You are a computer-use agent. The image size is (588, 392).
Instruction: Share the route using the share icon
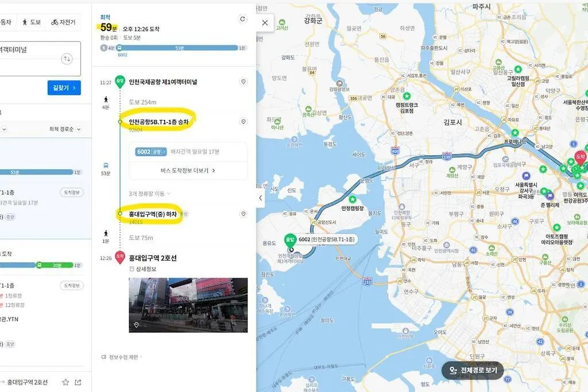coord(78,382)
